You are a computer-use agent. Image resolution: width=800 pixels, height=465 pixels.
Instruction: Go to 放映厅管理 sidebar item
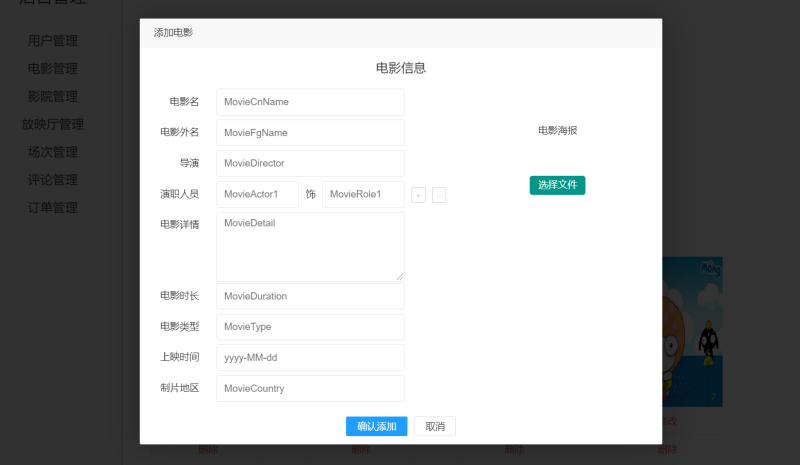pyautogui.click(x=53, y=124)
